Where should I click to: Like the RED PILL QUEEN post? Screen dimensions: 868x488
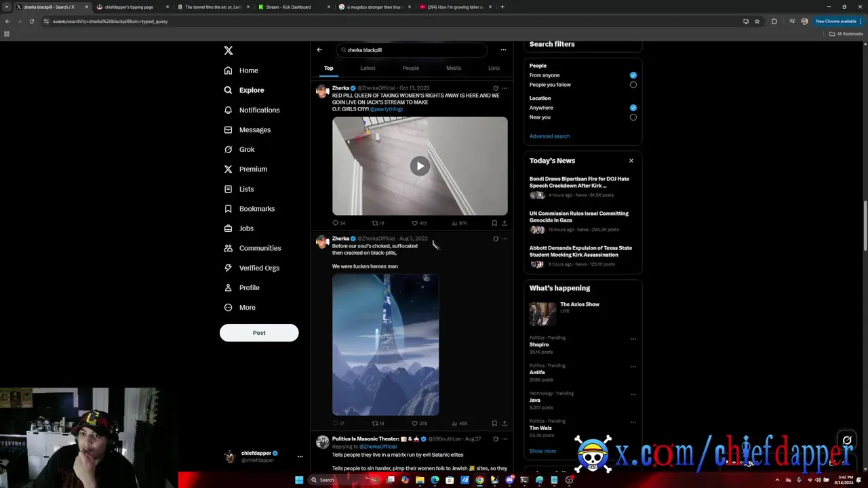tap(418, 223)
